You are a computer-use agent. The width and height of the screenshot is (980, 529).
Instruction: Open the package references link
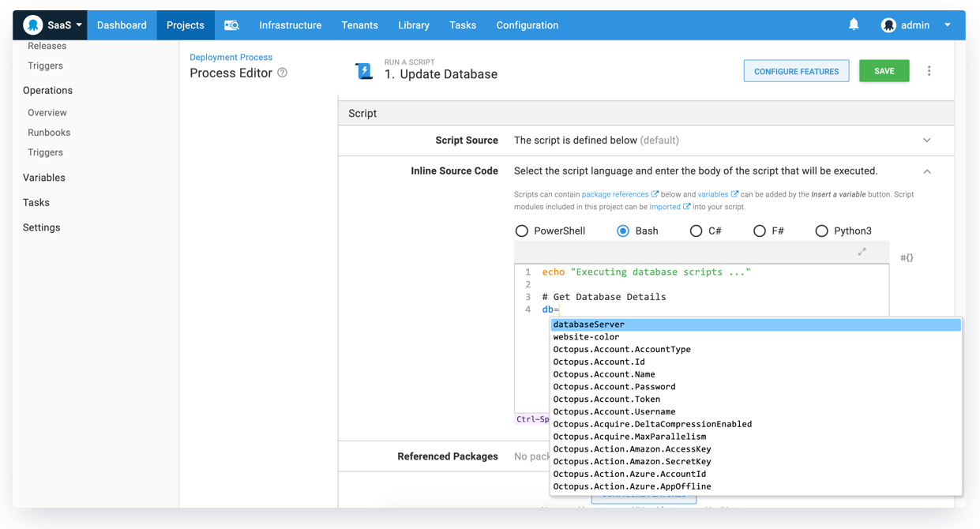click(616, 193)
